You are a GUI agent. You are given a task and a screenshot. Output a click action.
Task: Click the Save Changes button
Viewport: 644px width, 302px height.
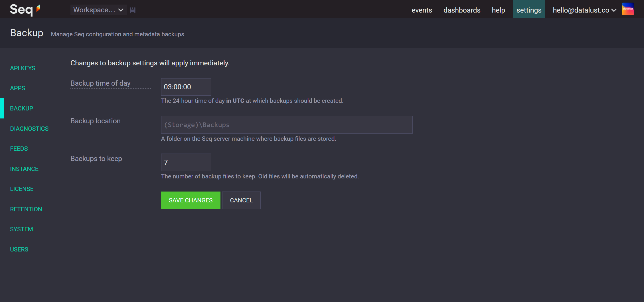(191, 200)
